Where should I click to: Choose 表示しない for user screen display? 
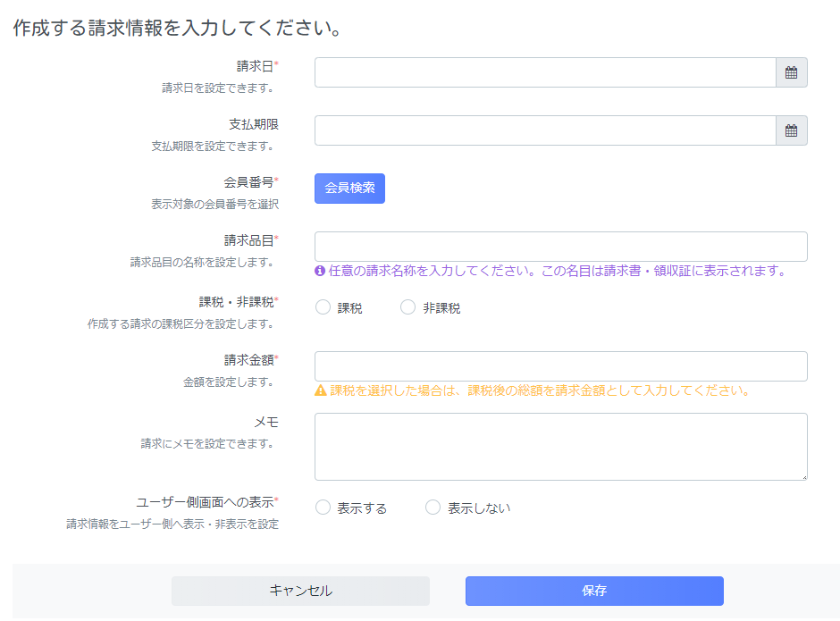pos(433,508)
